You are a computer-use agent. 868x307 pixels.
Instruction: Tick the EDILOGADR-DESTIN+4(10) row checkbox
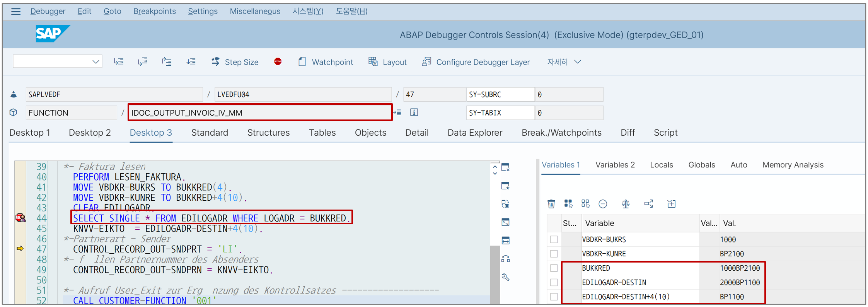554,297
